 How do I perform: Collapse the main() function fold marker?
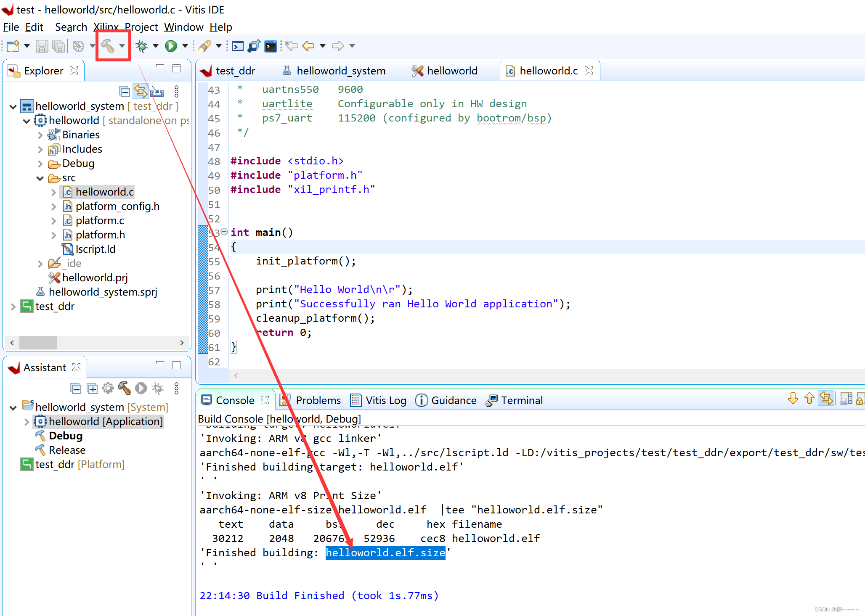[x=224, y=232]
